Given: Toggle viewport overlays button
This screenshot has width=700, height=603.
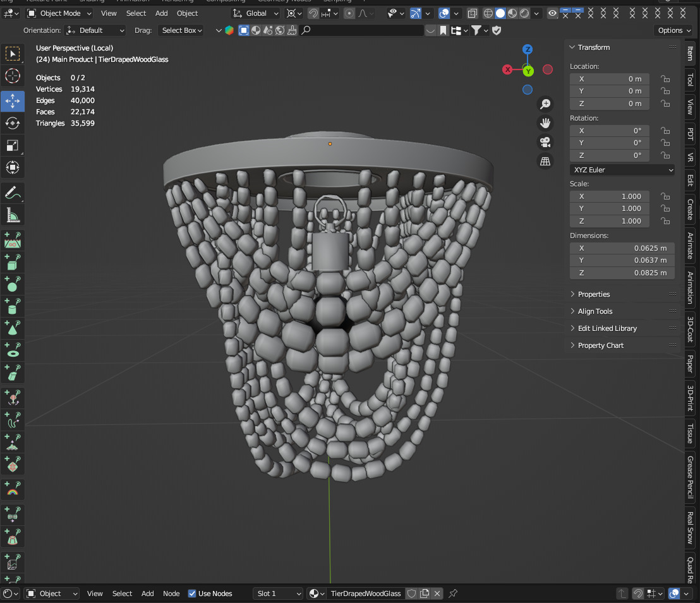Looking at the screenshot, I should [x=444, y=13].
